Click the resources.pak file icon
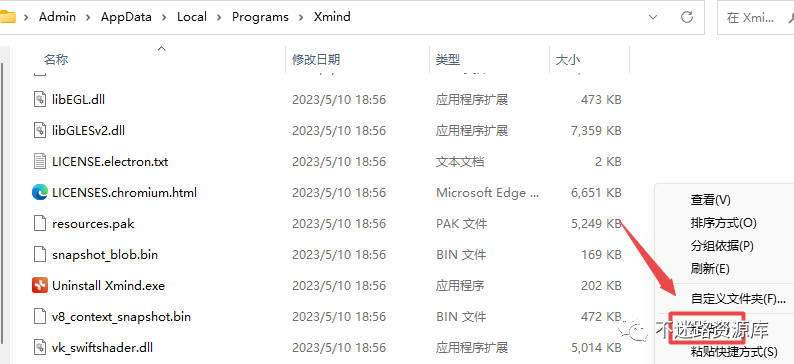Viewport: 794px width, 364px height. tap(40, 223)
